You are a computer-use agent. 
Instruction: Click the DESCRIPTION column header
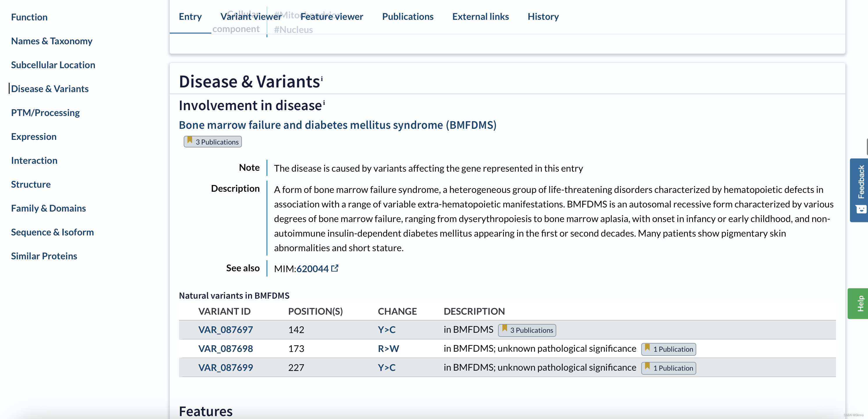tap(474, 311)
